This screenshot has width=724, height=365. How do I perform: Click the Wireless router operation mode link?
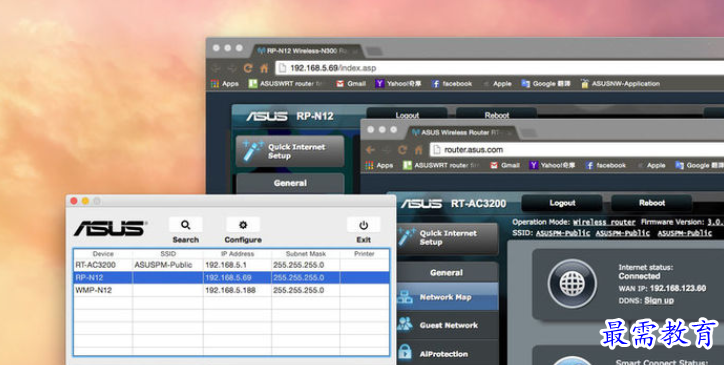pyautogui.click(x=604, y=222)
